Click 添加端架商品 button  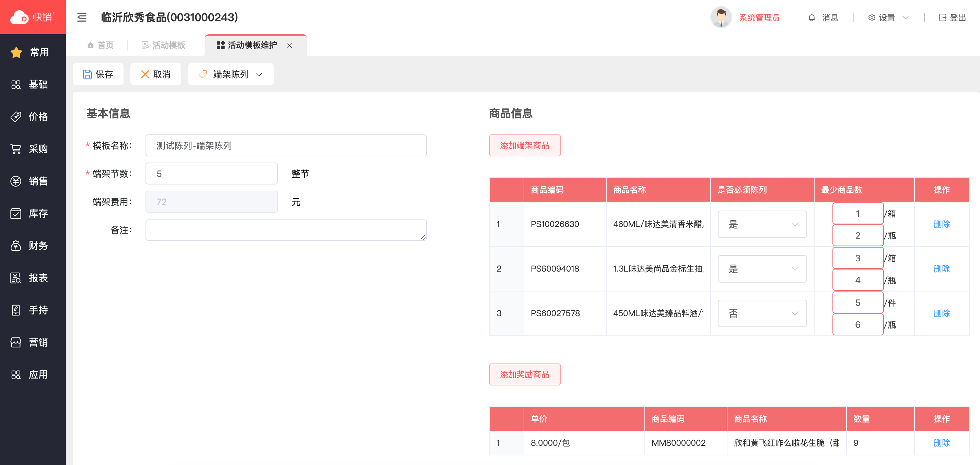[524, 145]
